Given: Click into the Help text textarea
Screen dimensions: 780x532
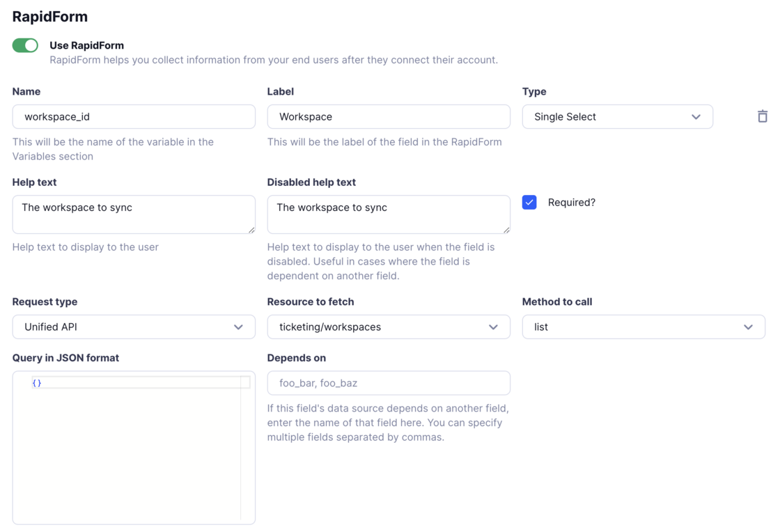Looking at the screenshot, I should click(134, 214).
